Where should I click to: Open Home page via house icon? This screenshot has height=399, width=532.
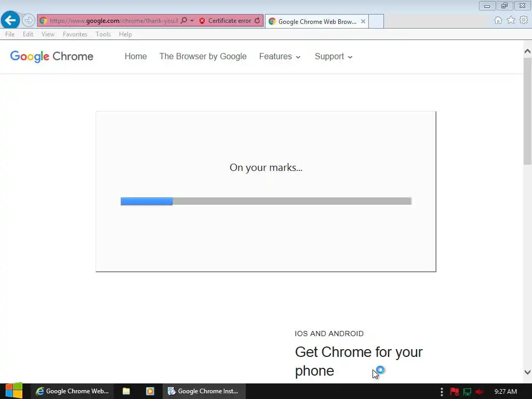coord(498,20)
